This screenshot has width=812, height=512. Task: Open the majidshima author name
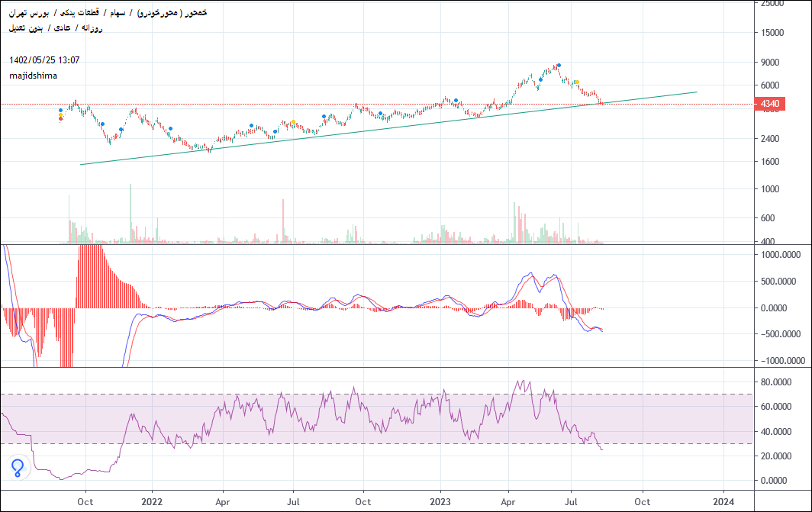33,76
